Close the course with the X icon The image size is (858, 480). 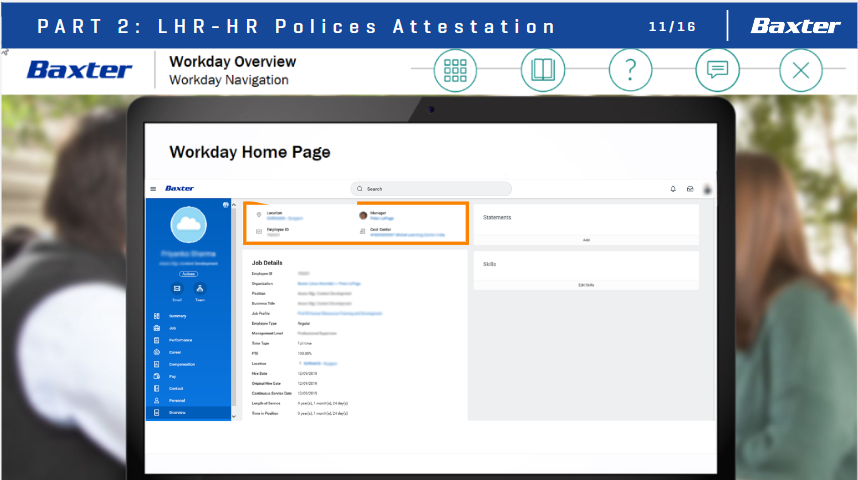[x=801, y=71]
